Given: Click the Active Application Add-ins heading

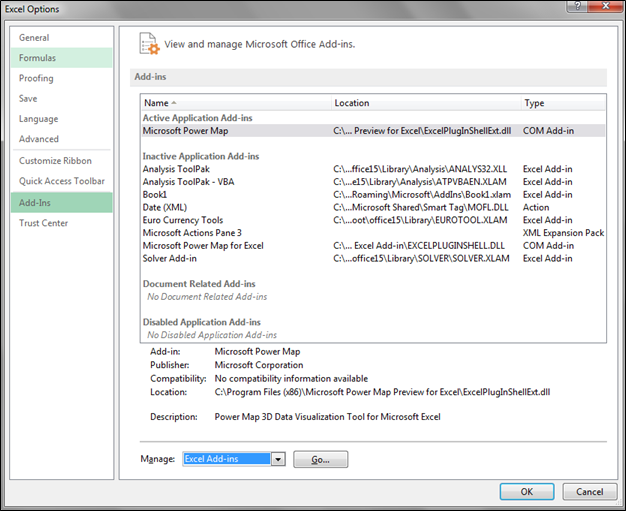Looking at the screenshot, I should 198,118.
